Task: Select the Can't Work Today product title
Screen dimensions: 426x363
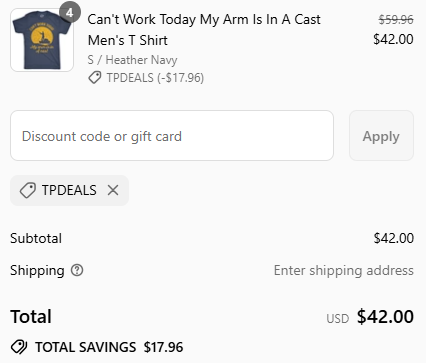Action: coord(204,30)
